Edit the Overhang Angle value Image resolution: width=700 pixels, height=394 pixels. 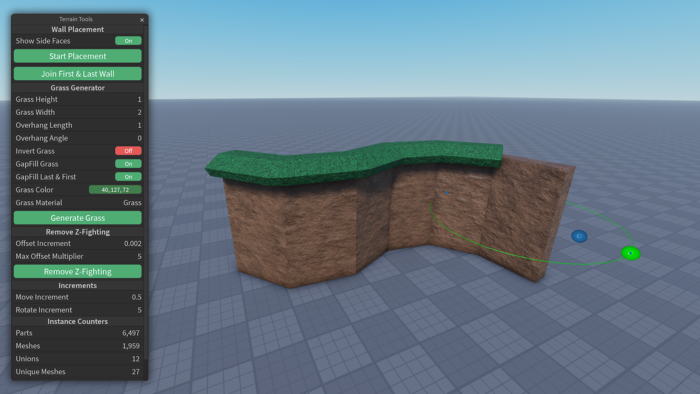pos(139,138)
